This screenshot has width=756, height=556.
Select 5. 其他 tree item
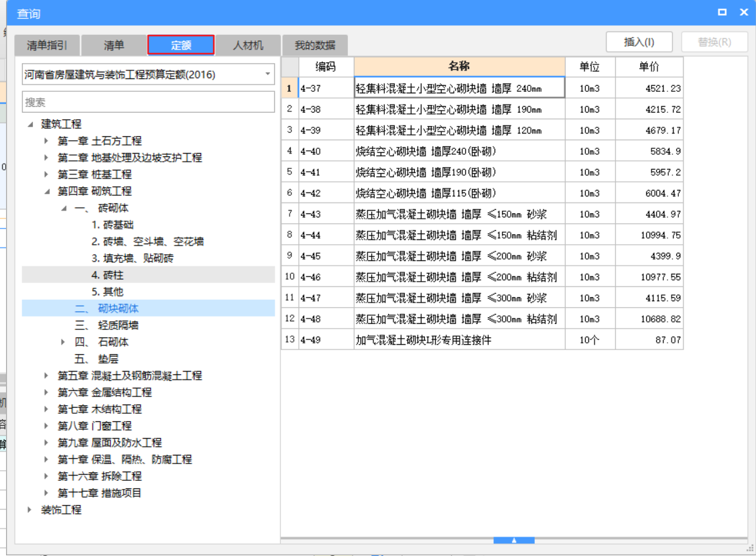tap(107, 292)
